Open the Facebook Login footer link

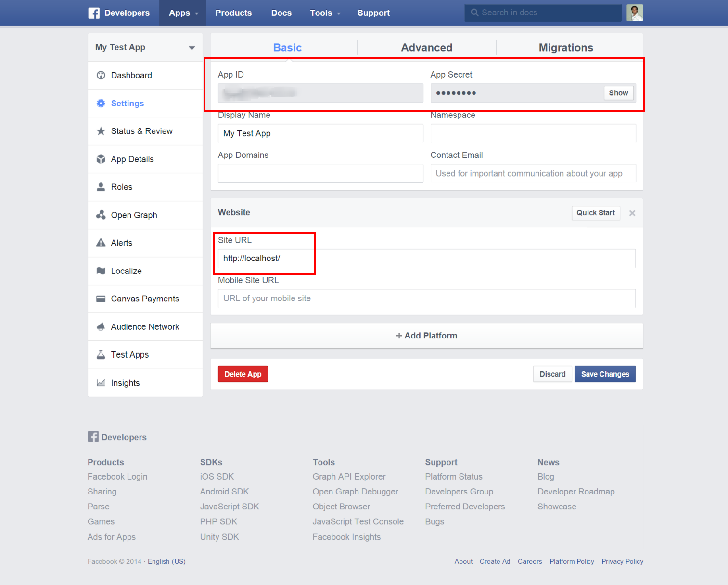pos(117,477)
